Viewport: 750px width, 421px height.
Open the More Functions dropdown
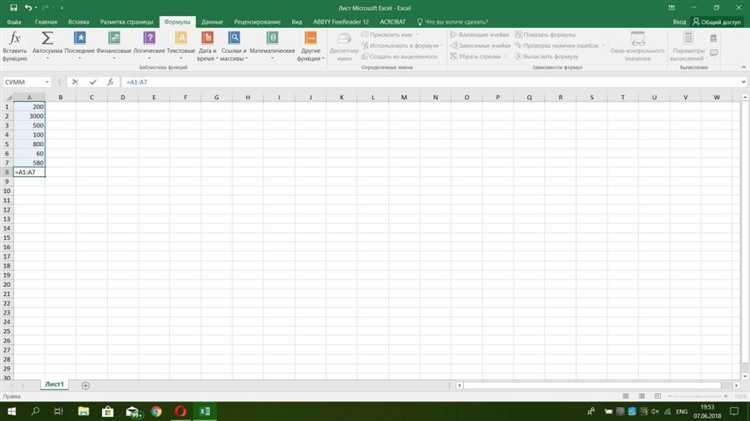pyautogui.click(x=310, y=46)
